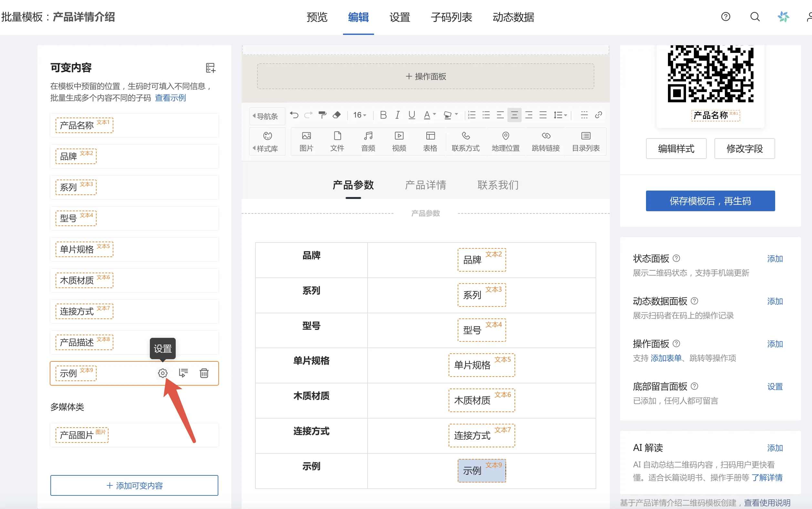812x509 pixels.
Task: Insert audio with 音频 tool
Action: pos(368,141)
